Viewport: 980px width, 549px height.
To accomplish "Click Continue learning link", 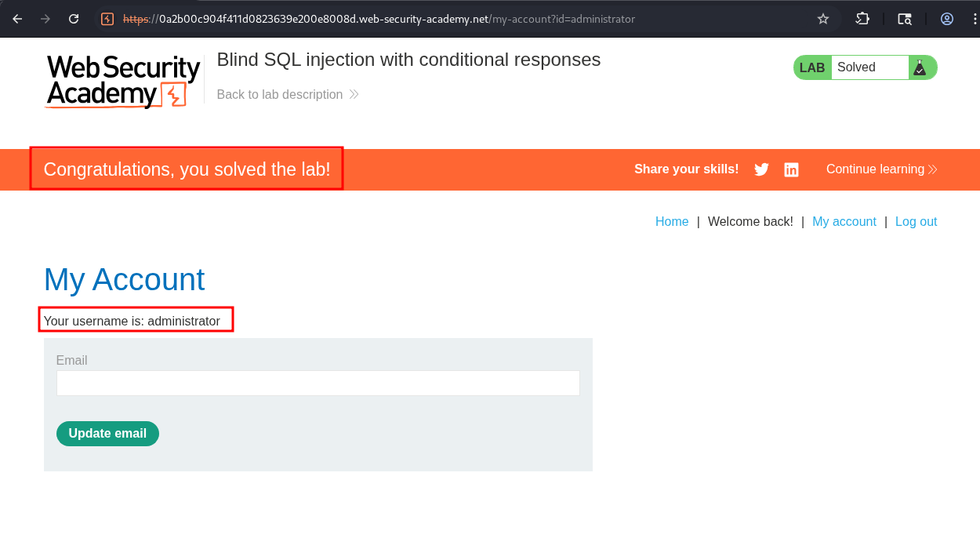I will [881, 169].
